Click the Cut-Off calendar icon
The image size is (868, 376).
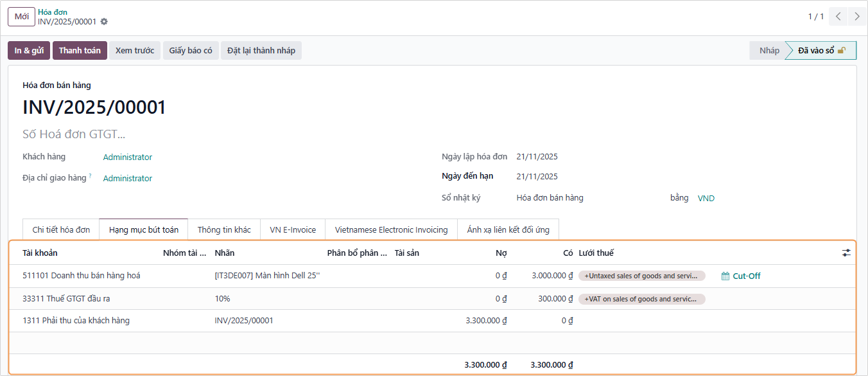pos(725,276)
